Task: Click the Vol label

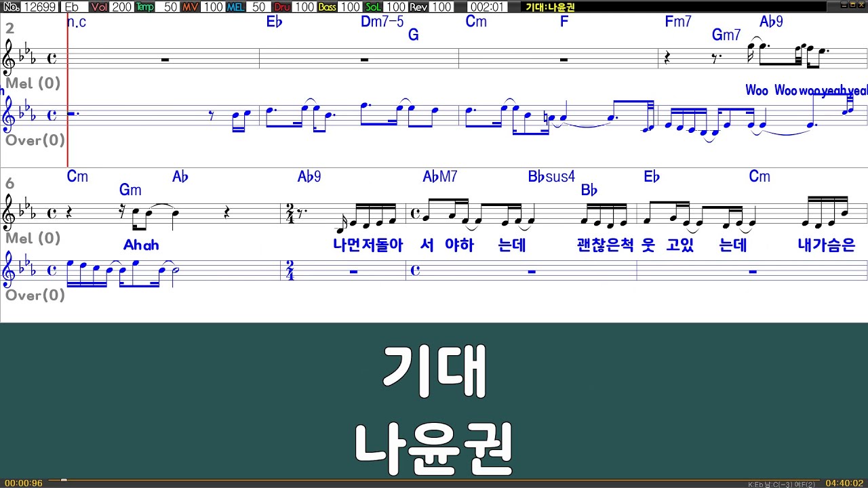Action: tap(99, 7)
